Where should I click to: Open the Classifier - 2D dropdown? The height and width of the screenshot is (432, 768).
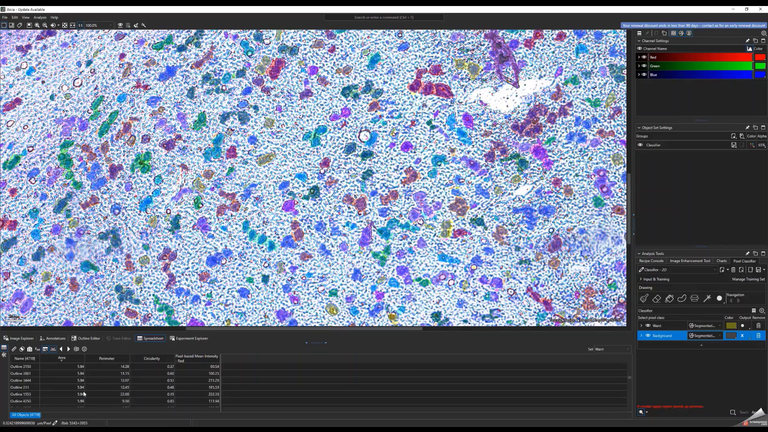coord(678,270)
